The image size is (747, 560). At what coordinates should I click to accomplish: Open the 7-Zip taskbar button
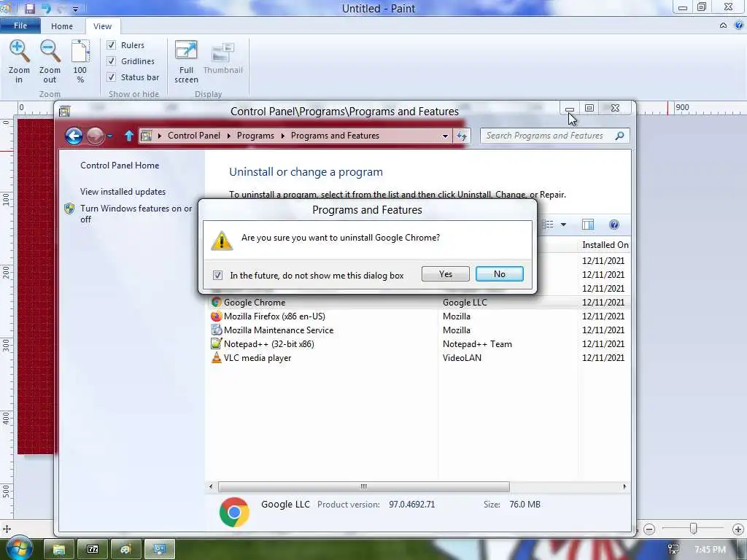[x=93, y=550]
